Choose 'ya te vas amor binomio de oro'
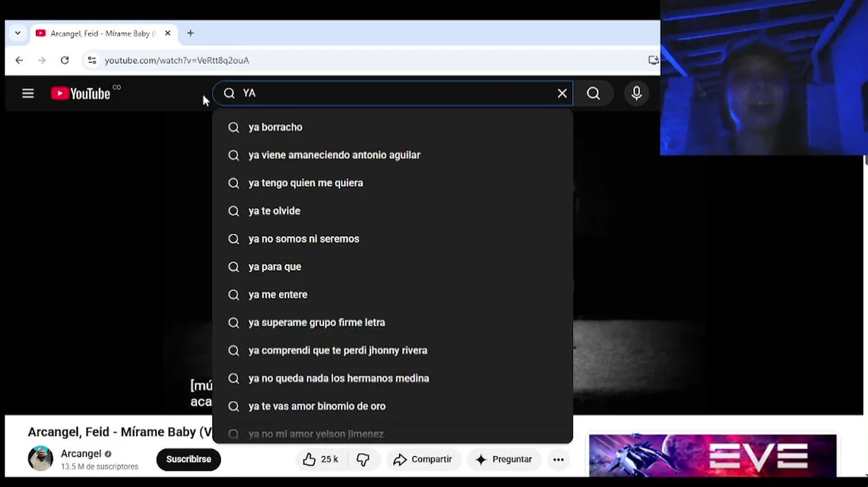This screenshot has height=487, width=868. (x=392, y=406)
